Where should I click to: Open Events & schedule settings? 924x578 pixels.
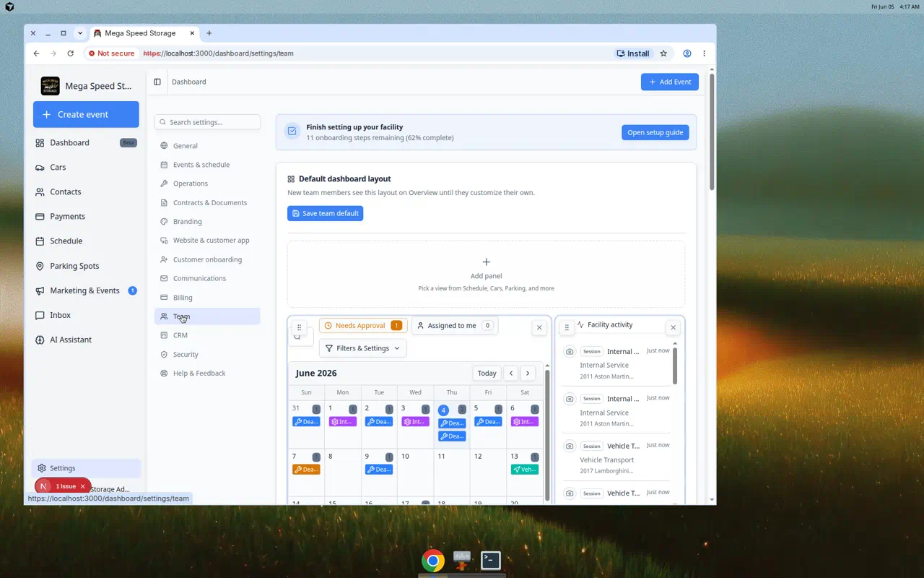pyautogui.click(x=207, y=165)
